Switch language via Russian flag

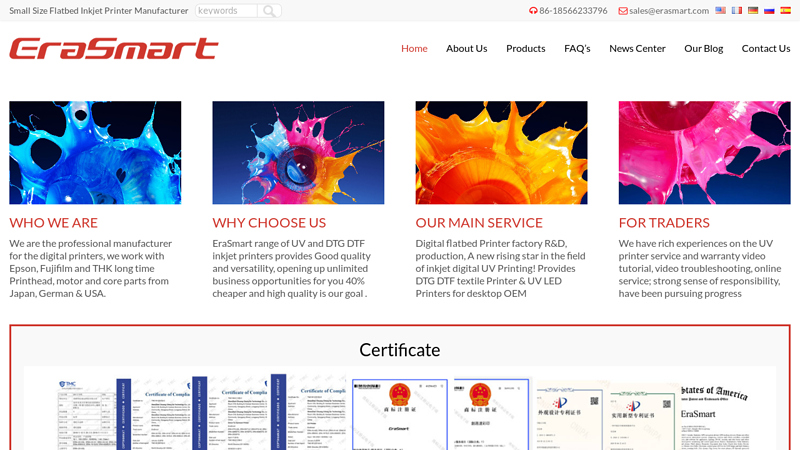click(769, 10)
